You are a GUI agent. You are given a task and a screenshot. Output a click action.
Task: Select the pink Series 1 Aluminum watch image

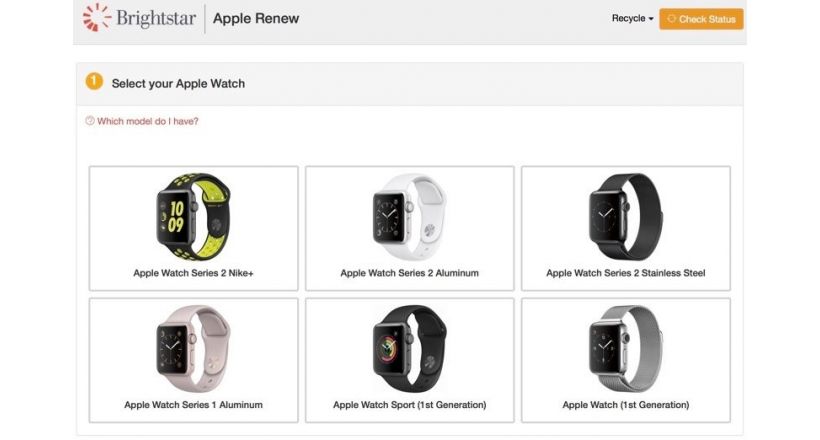point(193,348)
